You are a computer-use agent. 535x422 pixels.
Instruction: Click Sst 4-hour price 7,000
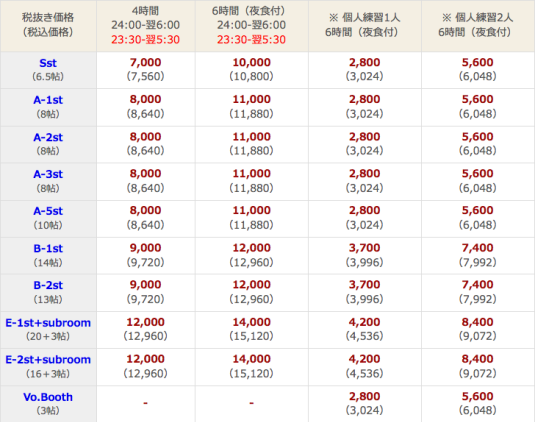145,62
